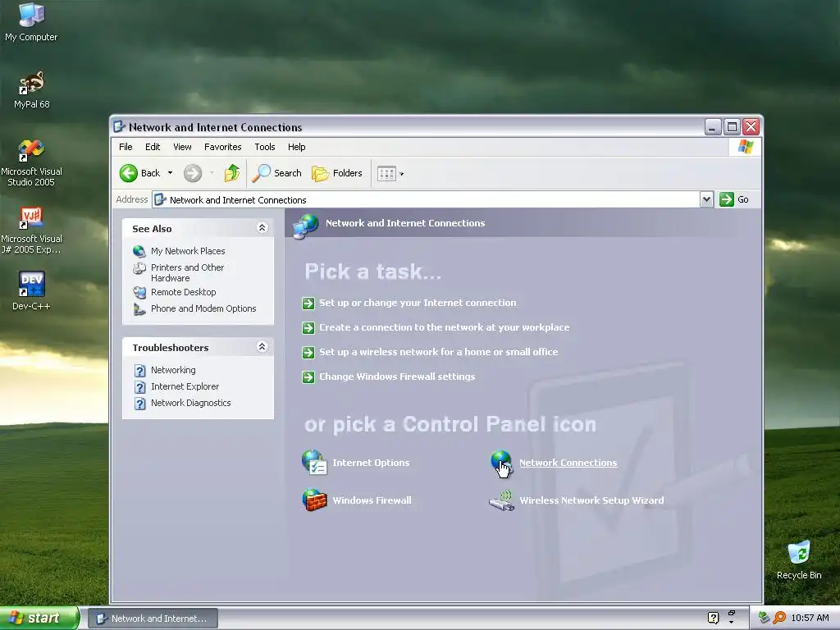
Task: Open the Network Diagnostics troubleshooter
Action: tap(190, 403)
